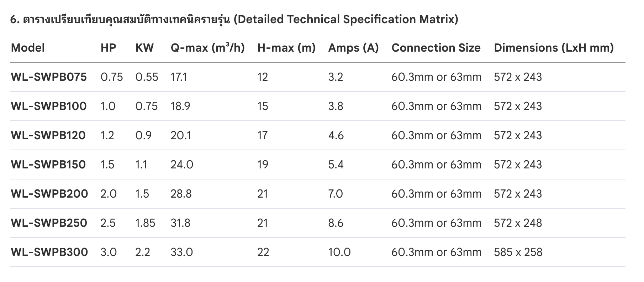This screenshot has width=644, height=282.
Task: Select the Q-max (m³/h) column header
Action: (x=207, y=48)
